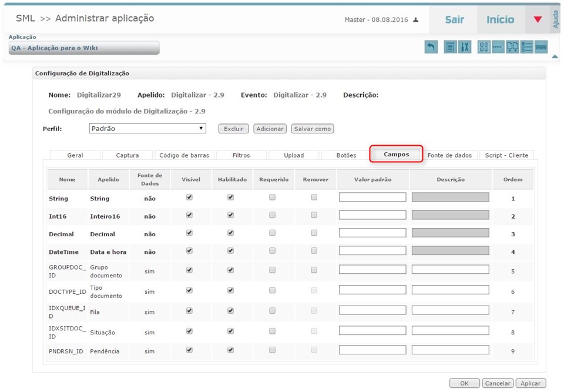The height and width of the screenshot is (392, 564).
Task: Click the Aplicar button
Action: (531, 383)
